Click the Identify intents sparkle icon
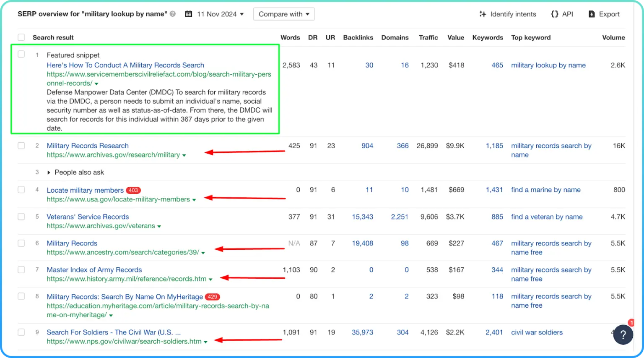644x358 pixels. [x=483, y=14]
